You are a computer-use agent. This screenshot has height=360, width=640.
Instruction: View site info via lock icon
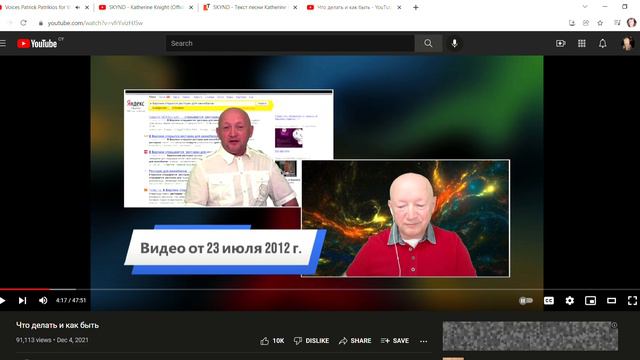pyautogui.click(x=40, y=23)
